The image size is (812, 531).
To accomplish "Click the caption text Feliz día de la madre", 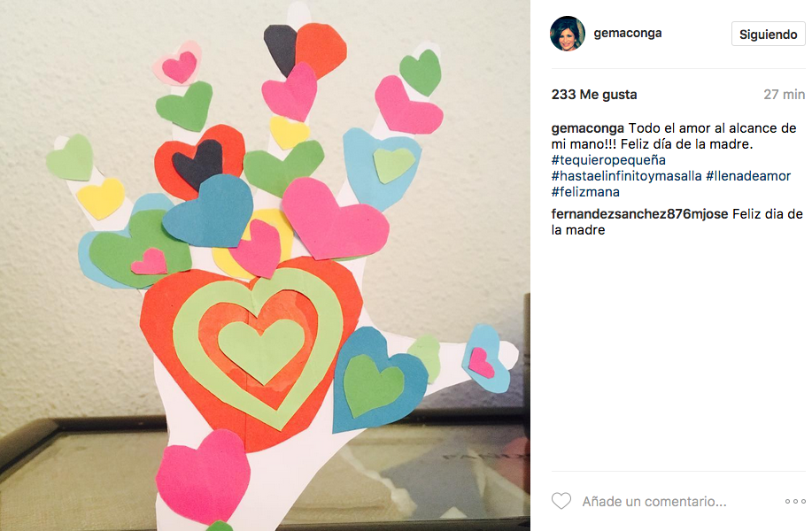I will tap(686, 144).
